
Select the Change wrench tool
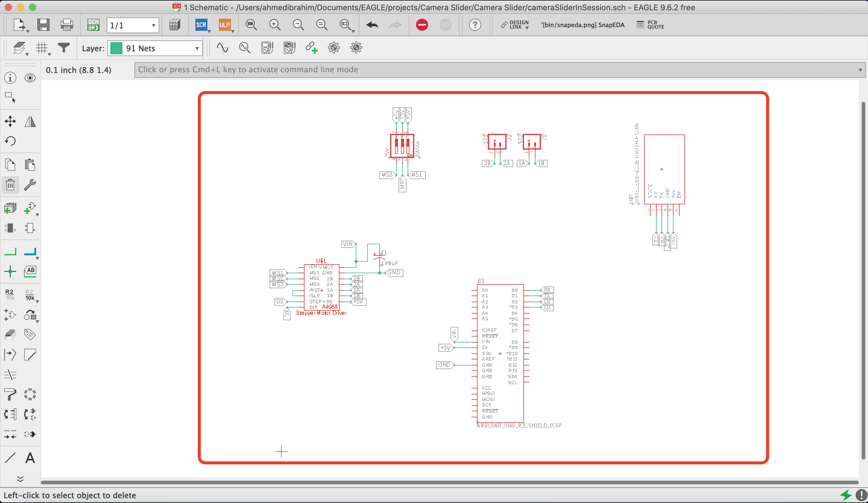coord(30,185)
